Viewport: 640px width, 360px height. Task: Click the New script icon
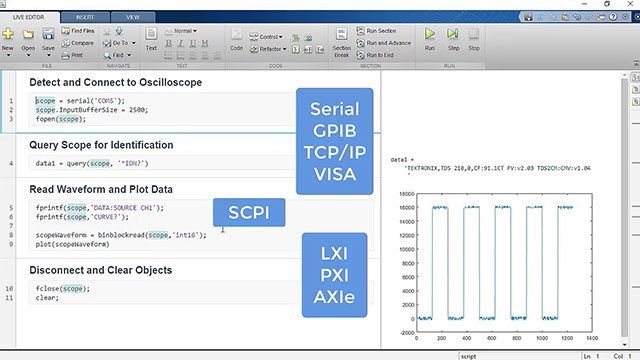(8, 34)
